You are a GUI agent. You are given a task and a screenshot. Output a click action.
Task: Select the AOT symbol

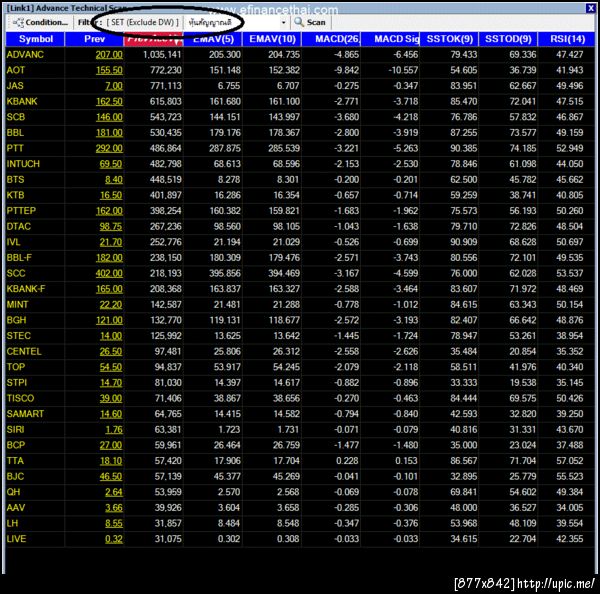tap(16, 70)
